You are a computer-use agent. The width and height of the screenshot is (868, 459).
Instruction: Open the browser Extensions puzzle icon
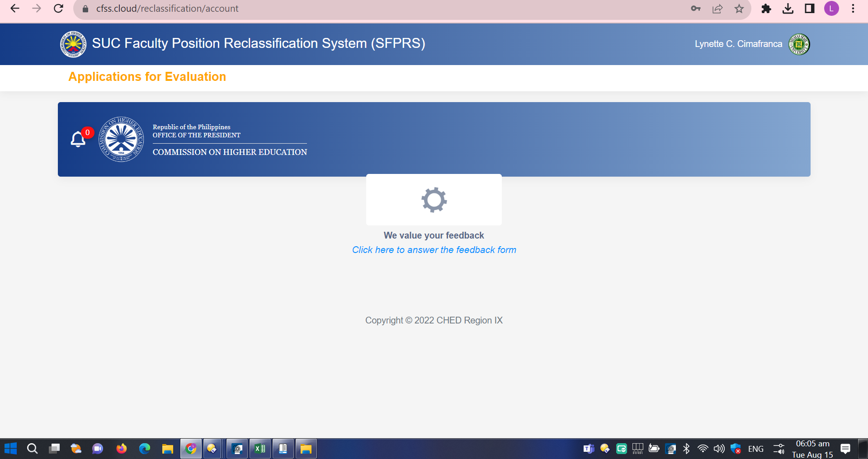click(x=766, y=9)
